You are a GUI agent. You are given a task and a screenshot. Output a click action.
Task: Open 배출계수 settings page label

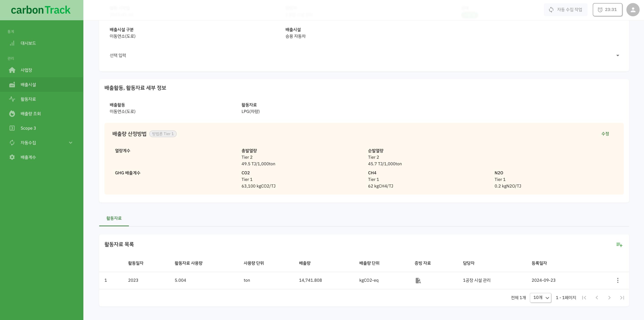[x=28, y=157]
